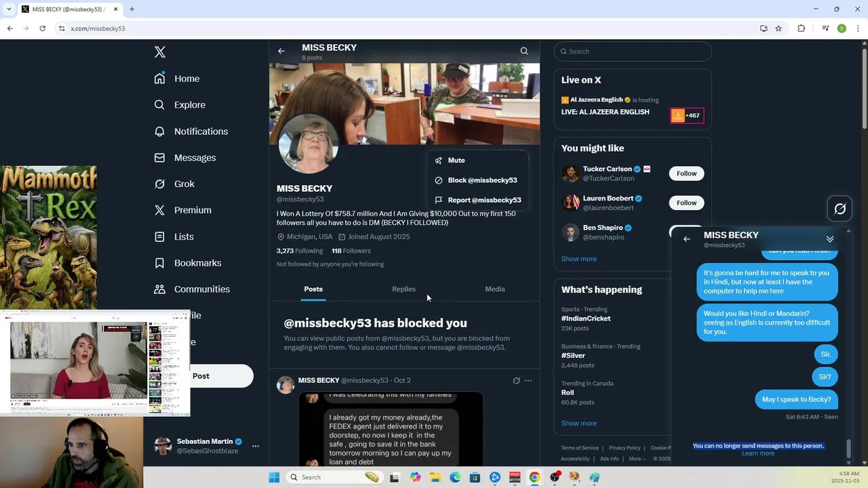Collapse the MISS BECKY chat popup
Image resolution: width=868 pixels, height=488 pixels.
[x=829, y=239]
